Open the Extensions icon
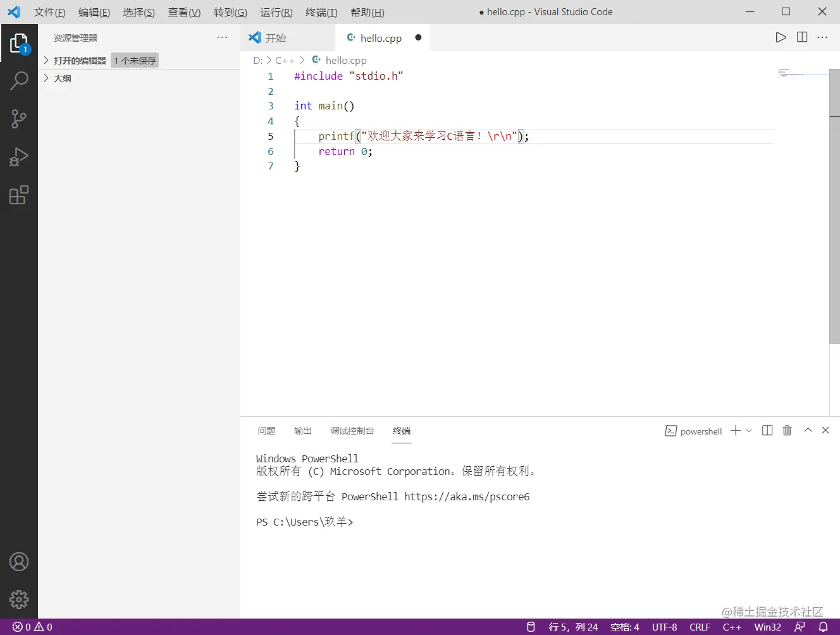 19,195
